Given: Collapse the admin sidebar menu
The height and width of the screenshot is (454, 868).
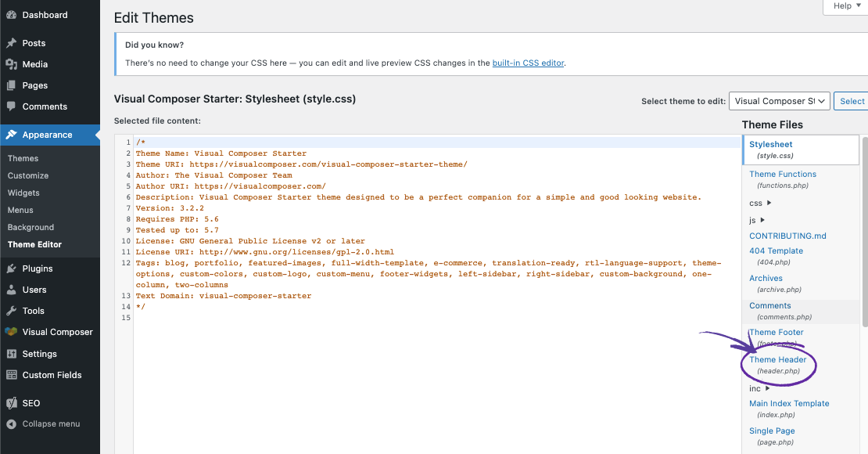Looking at the screenshot, I should point(43,423).
